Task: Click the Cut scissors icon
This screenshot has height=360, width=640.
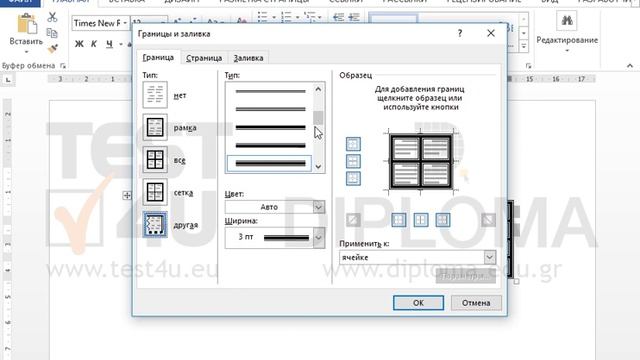Action: point(52,17)
